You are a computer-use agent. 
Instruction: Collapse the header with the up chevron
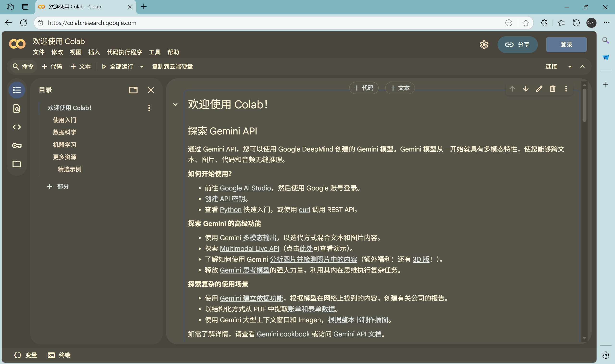click(582, 67)
